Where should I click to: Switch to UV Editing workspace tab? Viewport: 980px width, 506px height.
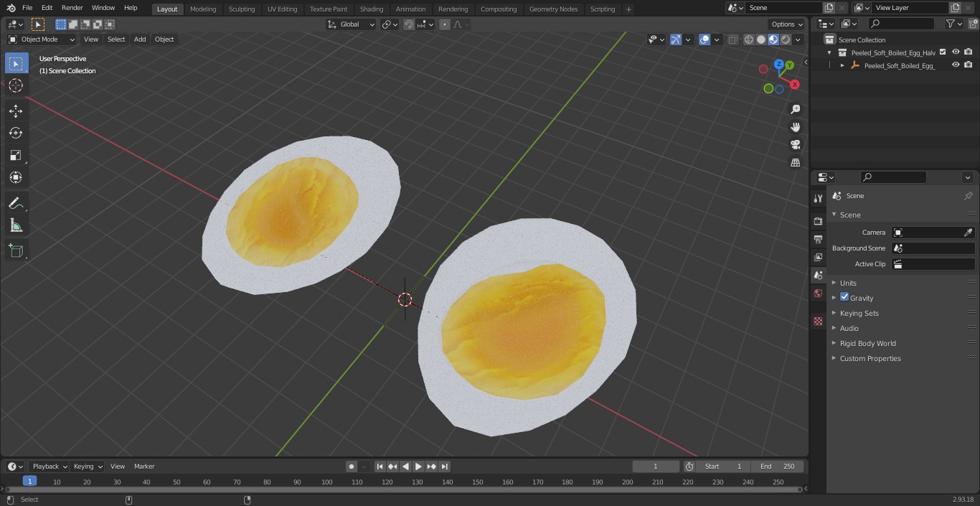[x=282, y=9]
